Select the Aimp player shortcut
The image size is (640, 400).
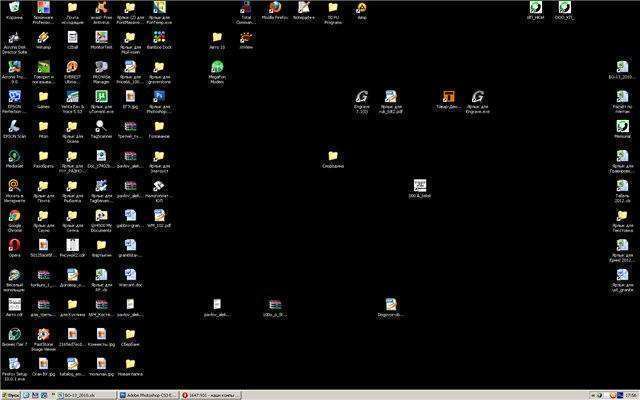(362, 10)
